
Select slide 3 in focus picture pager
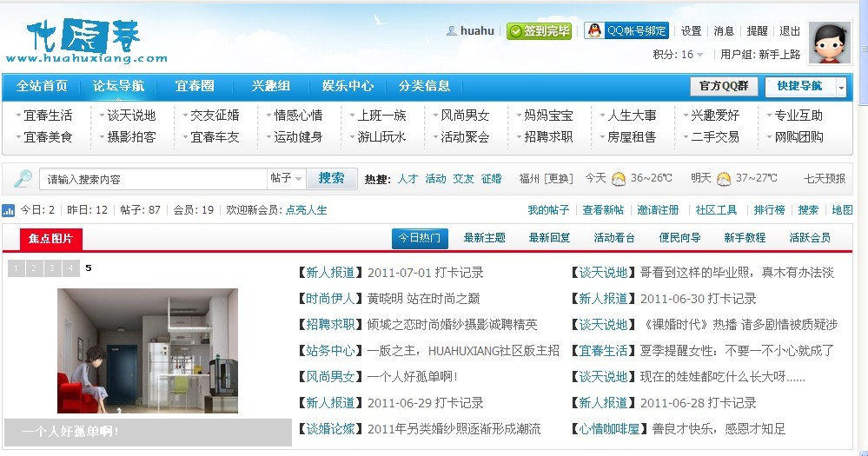(x=53, y=268)
